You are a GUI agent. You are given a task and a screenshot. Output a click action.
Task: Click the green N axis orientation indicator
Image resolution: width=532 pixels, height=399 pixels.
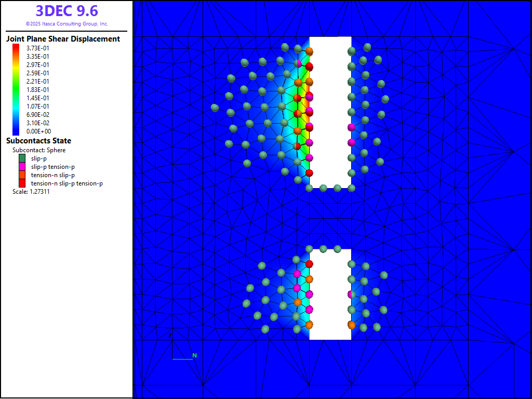coord(194,355)
